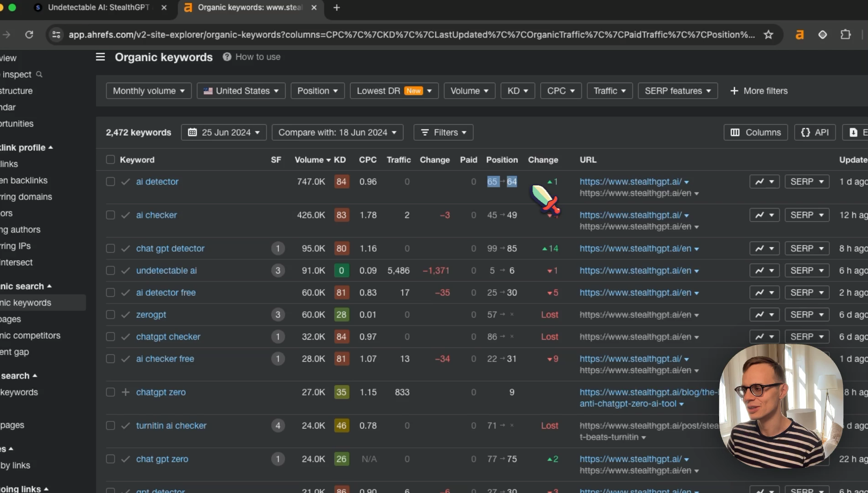
Task: Switch to the Undetectable AI: StealthGPT tab
Action: pos(99,8)
